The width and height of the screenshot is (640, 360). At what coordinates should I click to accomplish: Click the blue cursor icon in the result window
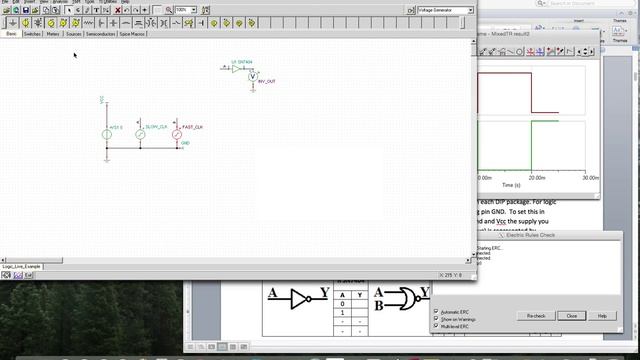[x=540, y=51]
